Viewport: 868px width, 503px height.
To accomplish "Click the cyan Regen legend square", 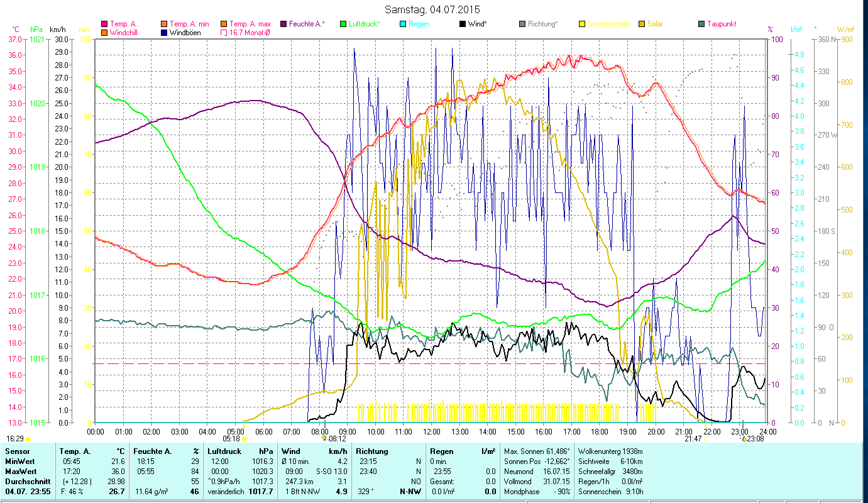I will (403, 24).
